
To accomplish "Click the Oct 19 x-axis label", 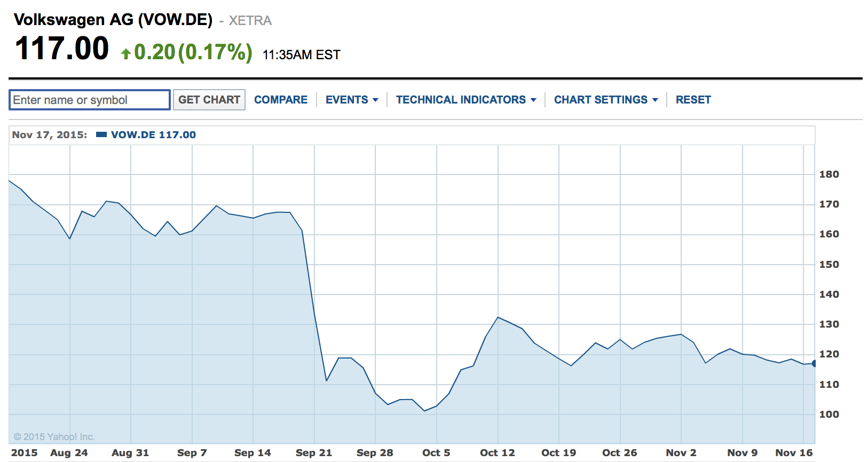I will tap(559, 453).
